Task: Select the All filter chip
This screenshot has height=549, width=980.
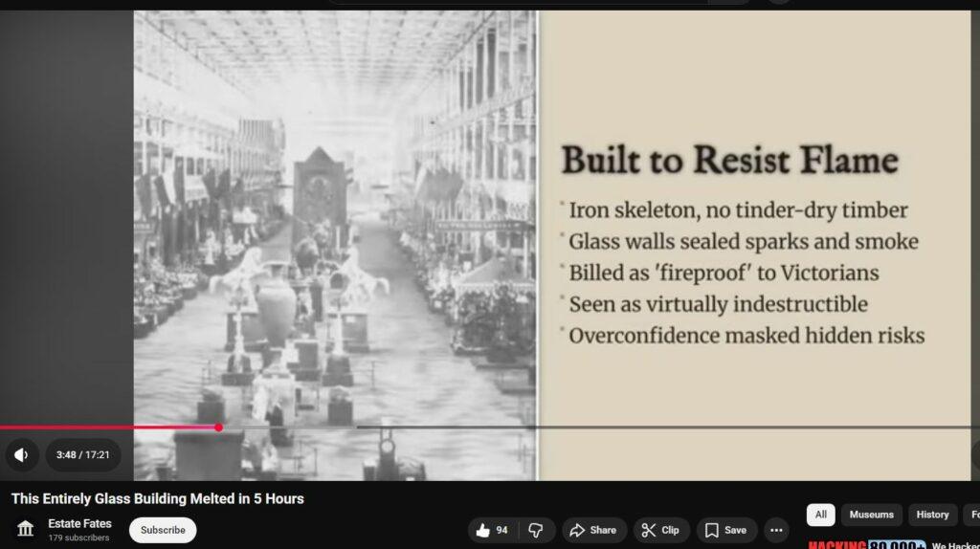Action: pyautogui.click(x=820, y=515)
